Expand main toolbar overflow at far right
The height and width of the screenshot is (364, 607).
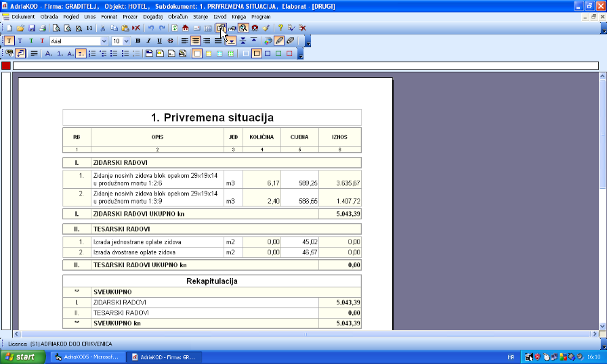(604, 28)
